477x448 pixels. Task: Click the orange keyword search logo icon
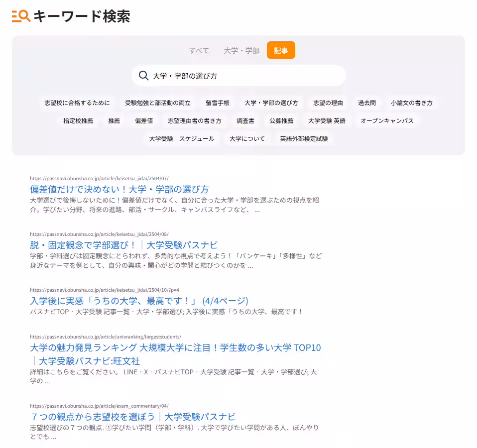[18, 16]
